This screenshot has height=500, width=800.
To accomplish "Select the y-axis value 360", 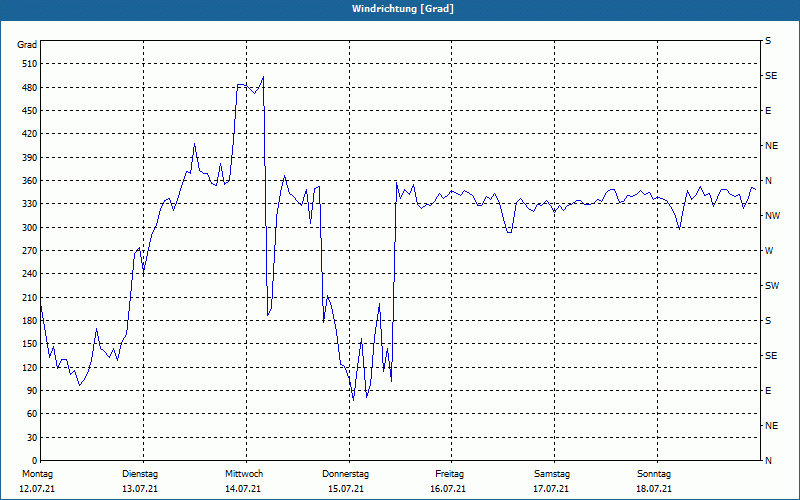I will pyautogui.click(x=30, y=181).
